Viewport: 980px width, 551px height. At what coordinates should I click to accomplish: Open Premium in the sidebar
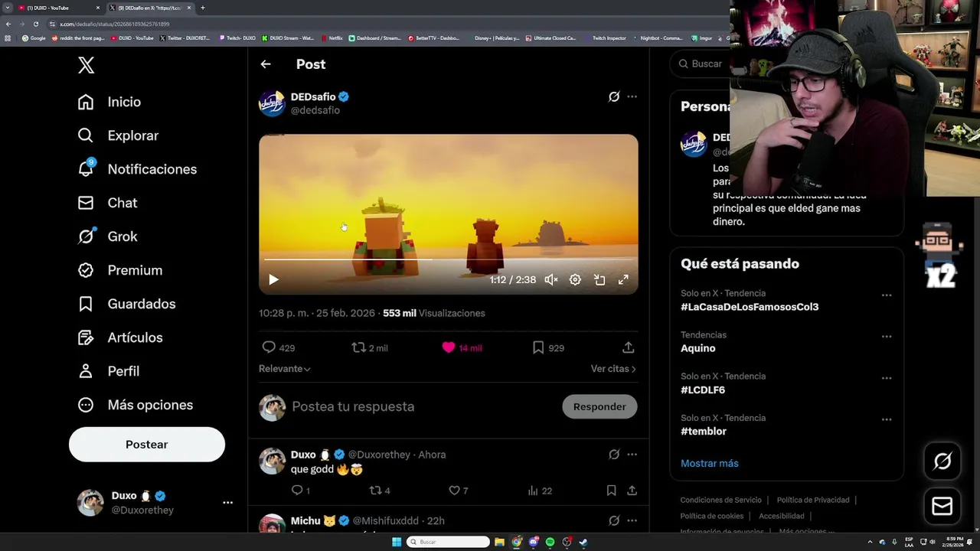point(119,270)
